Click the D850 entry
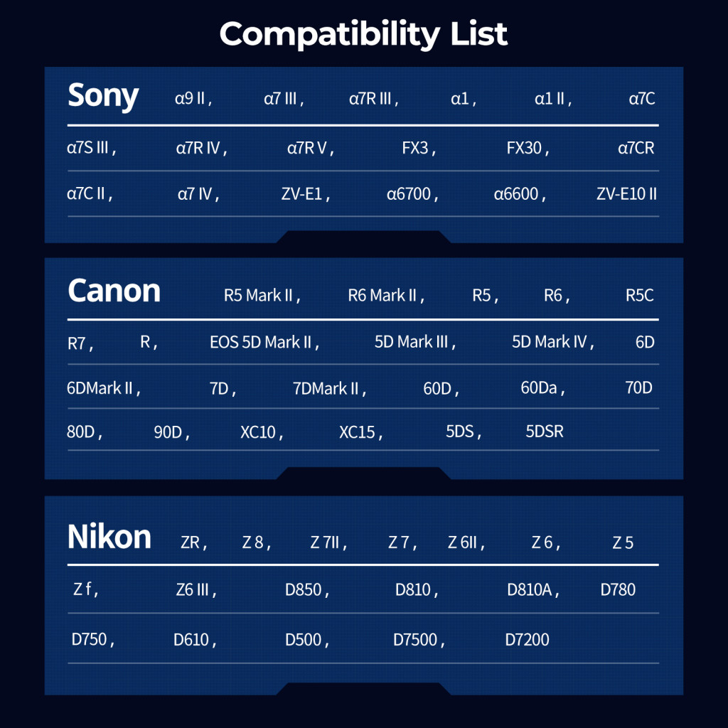 click(x=304, y=590)
